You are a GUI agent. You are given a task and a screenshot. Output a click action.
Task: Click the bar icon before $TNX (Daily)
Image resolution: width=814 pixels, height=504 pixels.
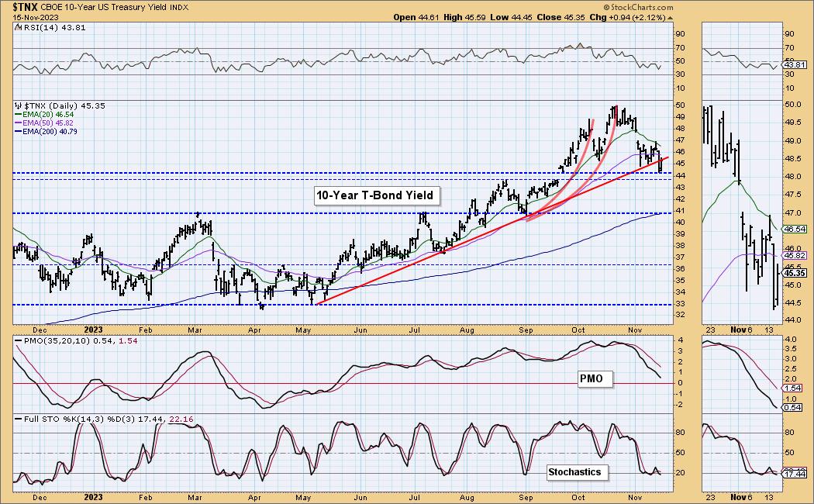pos(19,106)
